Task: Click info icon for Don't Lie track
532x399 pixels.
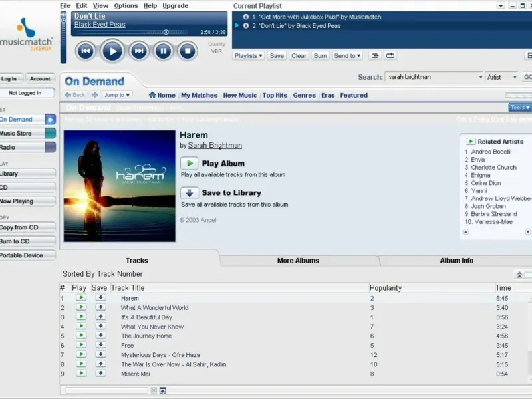Action: click(246, 26)
